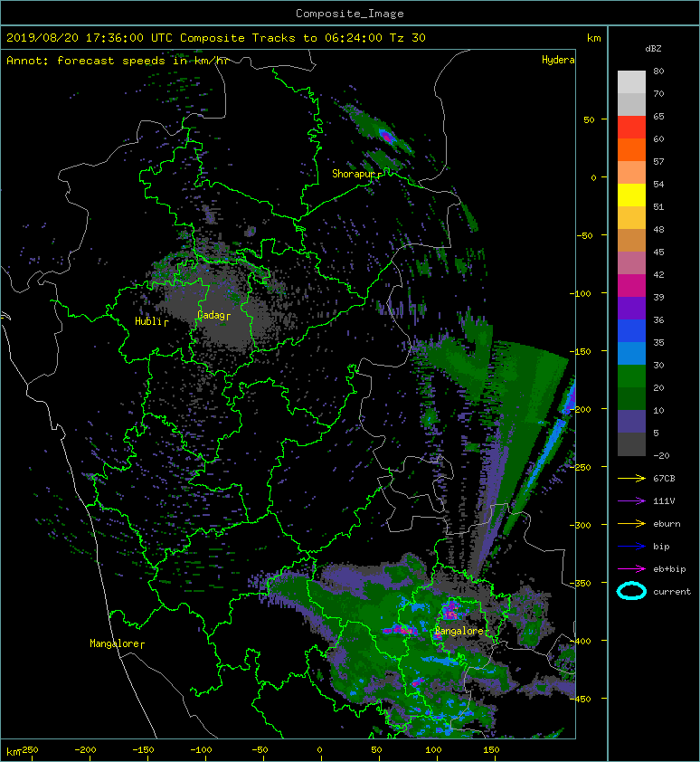Pick the light blue 35-30 dBZ swatch
This screenshot has width=700, height=762.
[x=631, y=353]
